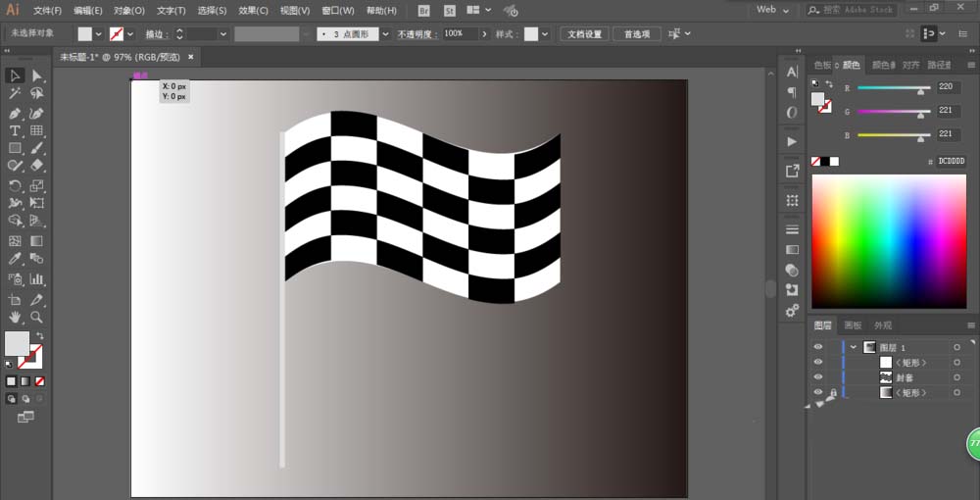
Task: Open Adobe Bridge via Br icon
Action: (x=423, y=10)
